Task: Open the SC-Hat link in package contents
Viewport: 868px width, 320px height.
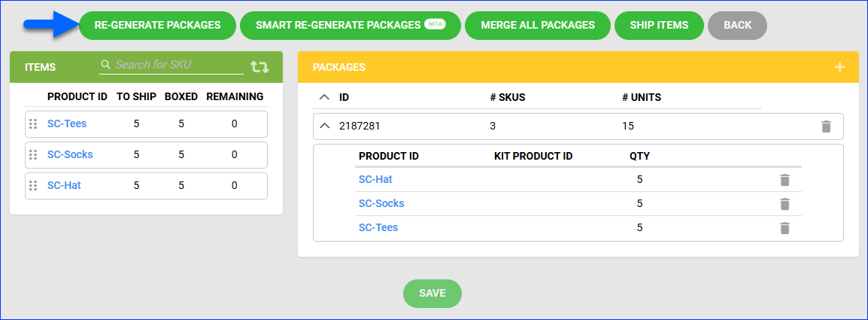Action: pyautogui.click(x=375, y=180)
